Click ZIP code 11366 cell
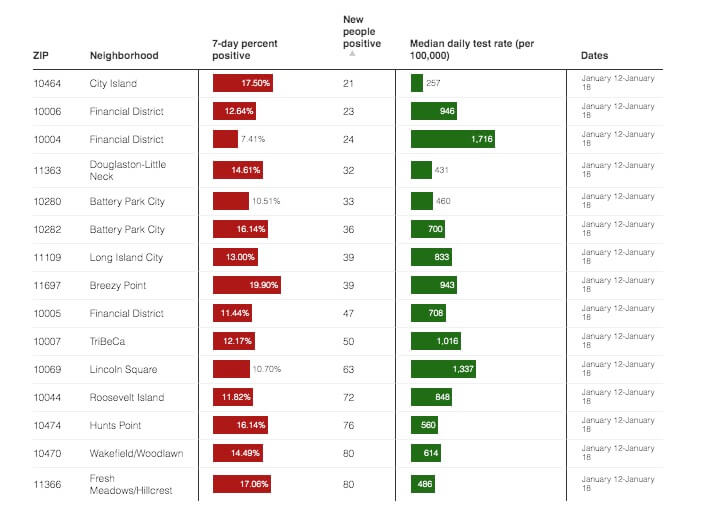The image size is (715, 518). [x=48, y=486]
